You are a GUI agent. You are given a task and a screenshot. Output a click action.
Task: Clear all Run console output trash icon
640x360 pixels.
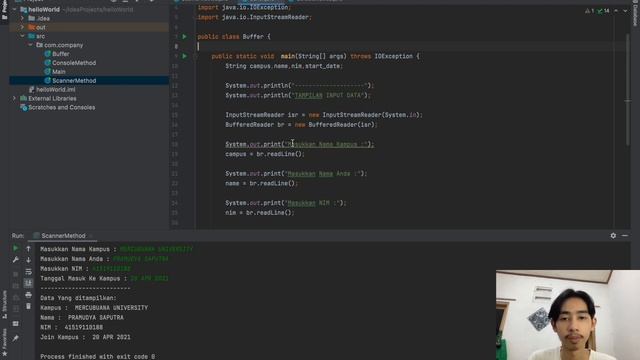click(28, 306)
